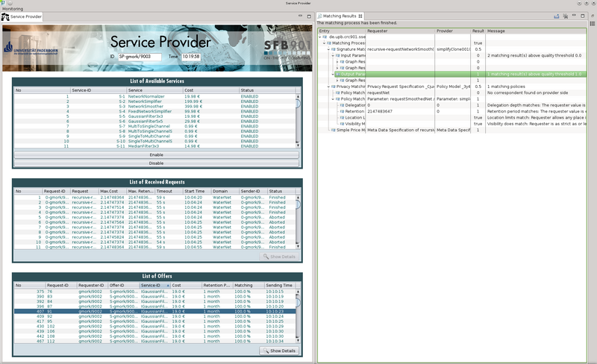Click the Disable button for services
Screen dimensions: 597x364
pyautogui.click(x=157, y=163)
